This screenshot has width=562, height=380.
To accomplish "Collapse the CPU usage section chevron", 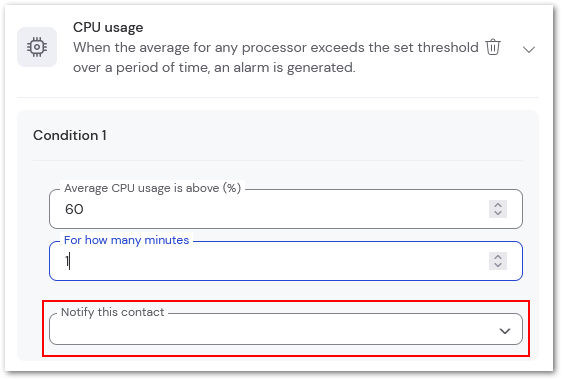I will (x=529, y=49).
